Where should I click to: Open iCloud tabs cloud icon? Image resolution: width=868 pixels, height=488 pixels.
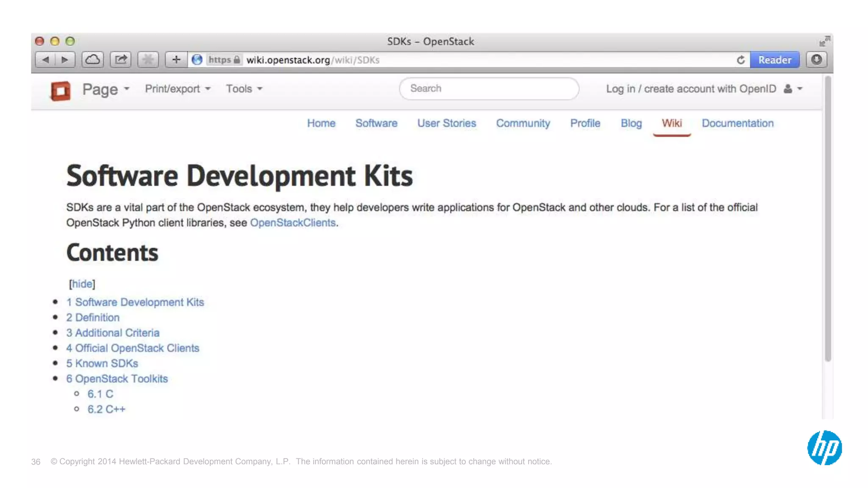click(x=93, y=60)
